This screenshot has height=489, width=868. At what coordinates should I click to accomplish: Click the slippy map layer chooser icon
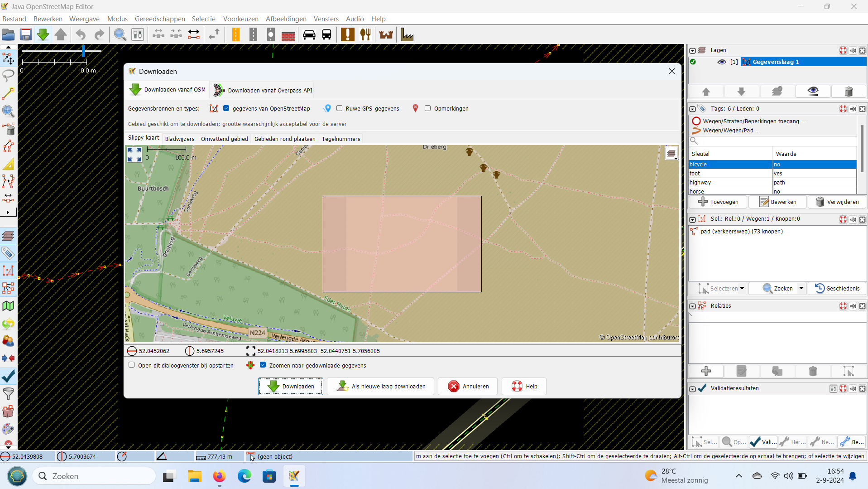[x=671, y=154]
